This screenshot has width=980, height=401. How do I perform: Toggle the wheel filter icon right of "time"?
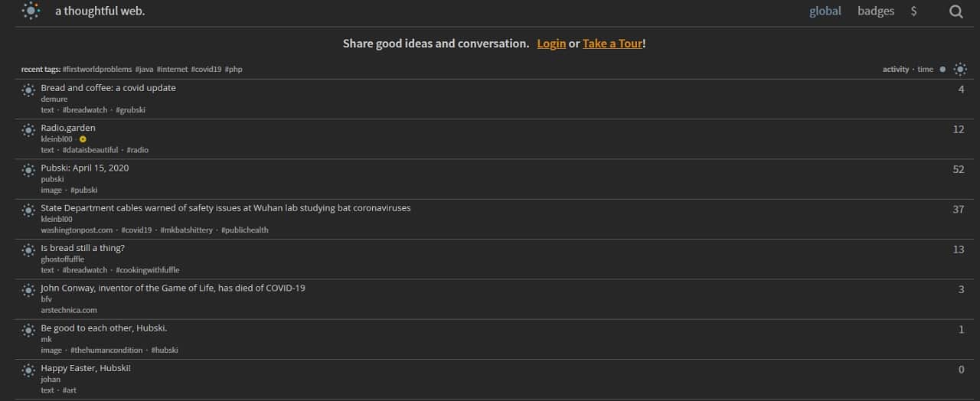point(960,70)
